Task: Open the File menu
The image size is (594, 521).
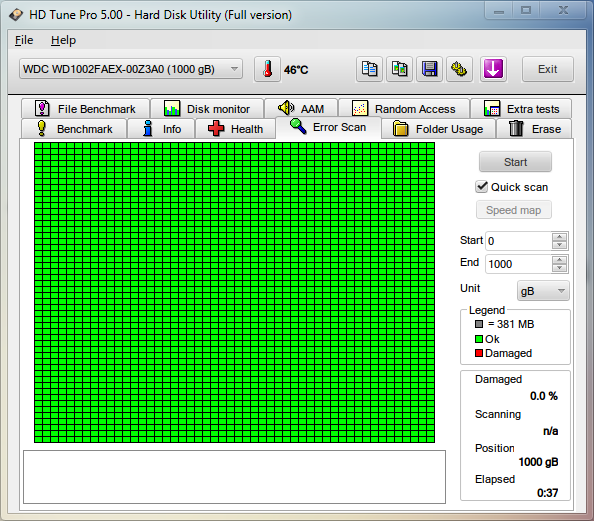Action: [24, 40]
